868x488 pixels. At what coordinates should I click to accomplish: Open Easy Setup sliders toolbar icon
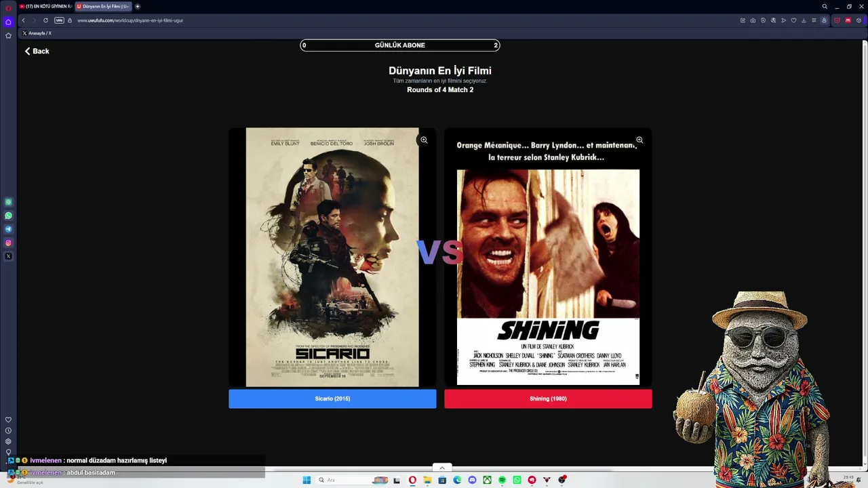click(814, 20)
